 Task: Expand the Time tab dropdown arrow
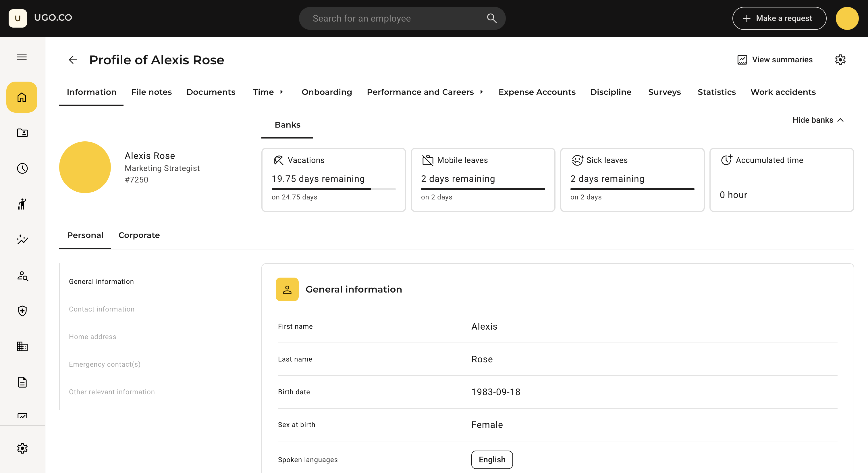[x=281, y=92]
